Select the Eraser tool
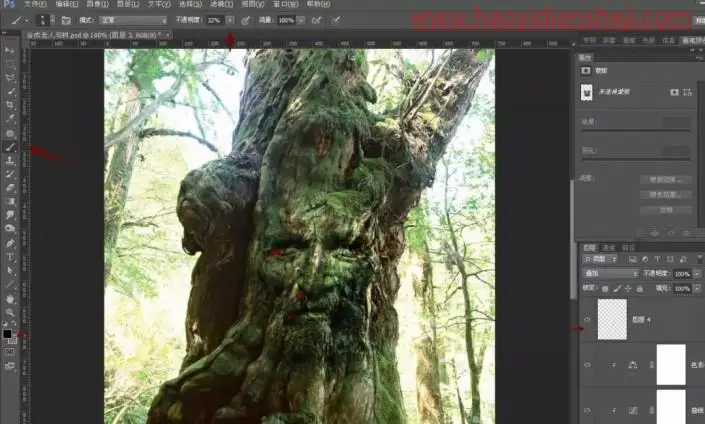Viewport: 705px width, 424px height. tap(9, 187)
